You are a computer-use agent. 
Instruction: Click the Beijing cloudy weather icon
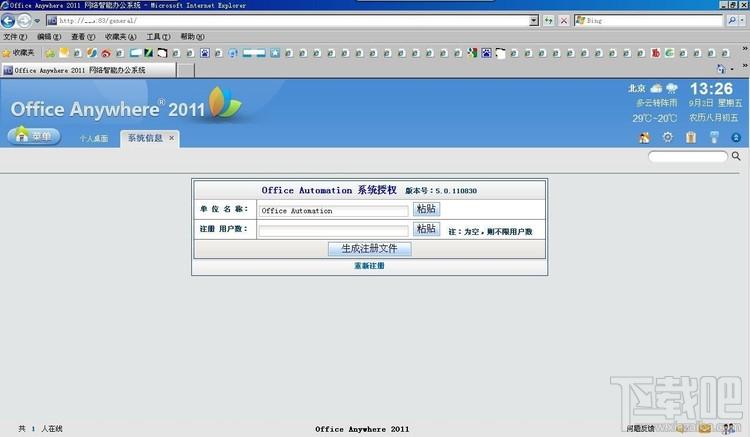coord(656,88)
